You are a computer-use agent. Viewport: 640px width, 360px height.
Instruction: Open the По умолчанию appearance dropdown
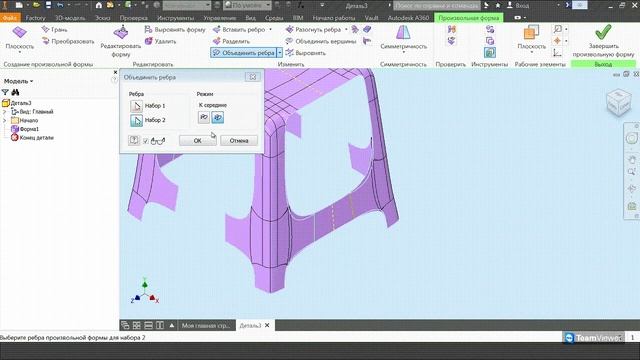247,5
